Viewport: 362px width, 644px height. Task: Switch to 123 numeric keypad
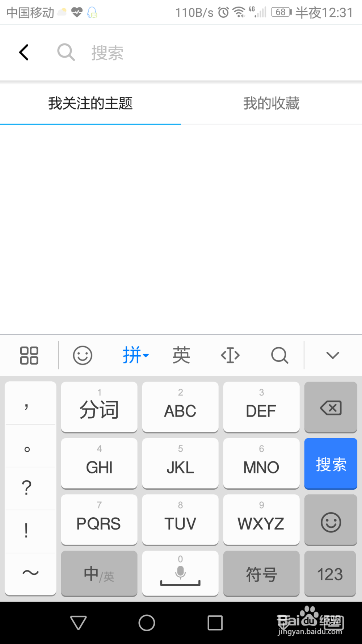tap(331, 573)
